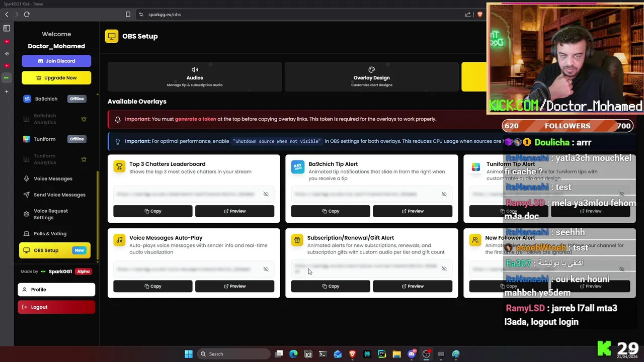Reveal the Voice Messages Auto-Play URL
Image resolution: width=644 pixels, height=362 pixels.
[266, 269]
